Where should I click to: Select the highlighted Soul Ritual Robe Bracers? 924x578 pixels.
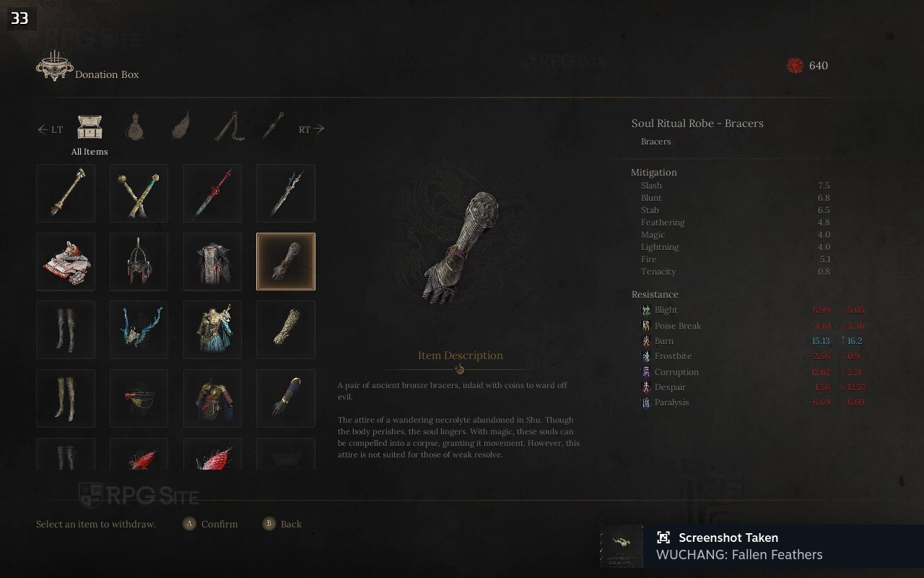pyautogui.click(x=286, y=262)
